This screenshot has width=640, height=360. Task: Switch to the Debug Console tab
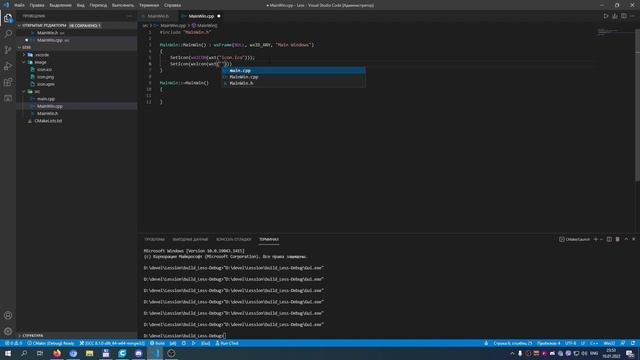pos(233,239)
